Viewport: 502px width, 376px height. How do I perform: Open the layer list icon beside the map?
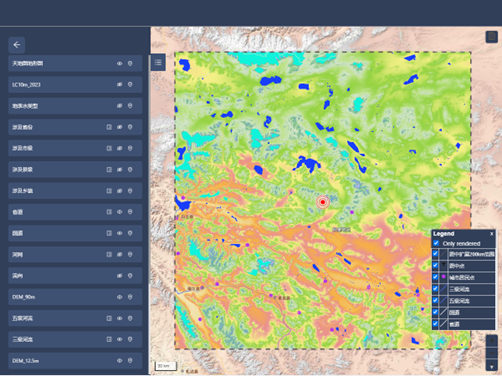[x=158, y=62]
